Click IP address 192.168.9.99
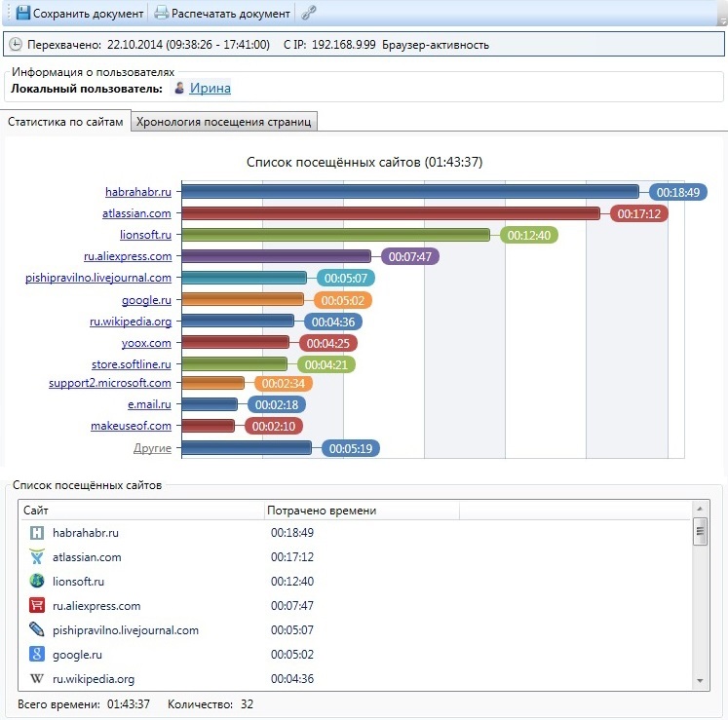The image size is (728, 720). 344,45
